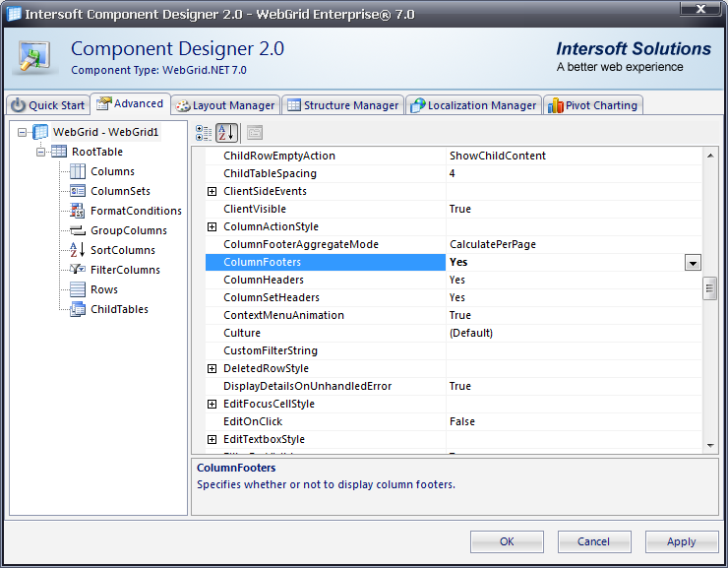Click the OK button
This screenshot has width=728, height=568.
point(507,541)
